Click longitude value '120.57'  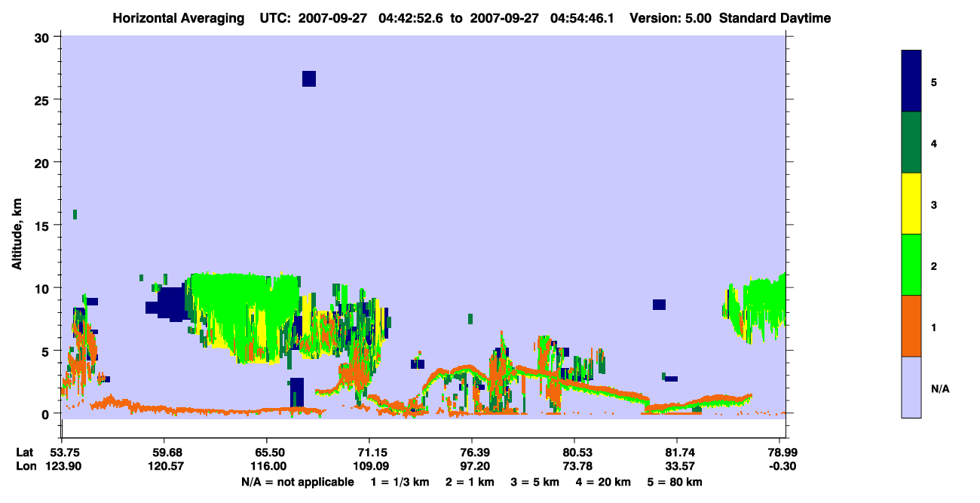pyautogui.click(x=165, y=466)
